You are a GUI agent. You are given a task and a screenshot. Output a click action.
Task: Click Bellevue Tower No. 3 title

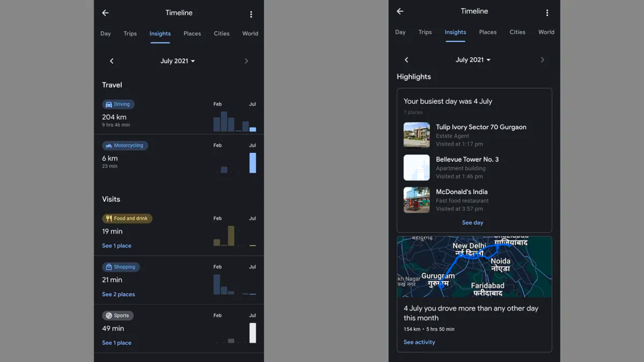[467, 159]
